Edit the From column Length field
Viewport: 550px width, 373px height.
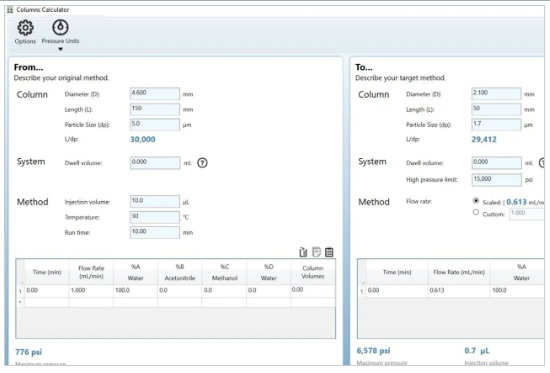(x=155, y=109)
